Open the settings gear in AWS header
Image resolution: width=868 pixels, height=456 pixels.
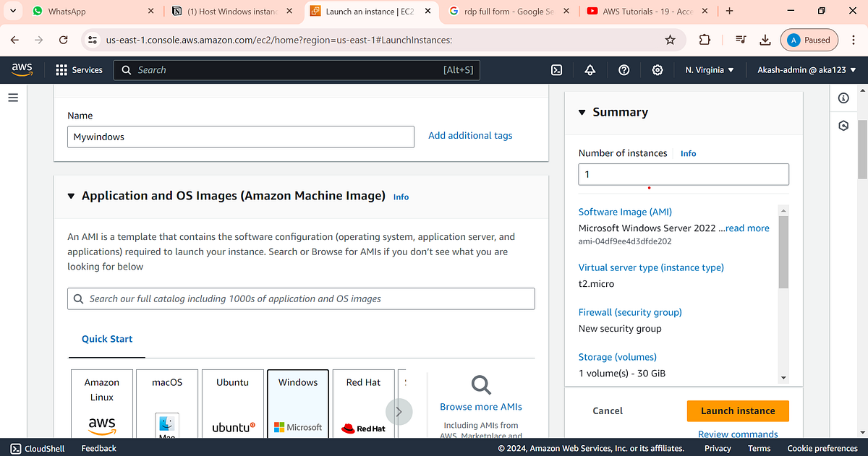click(658, 70)
